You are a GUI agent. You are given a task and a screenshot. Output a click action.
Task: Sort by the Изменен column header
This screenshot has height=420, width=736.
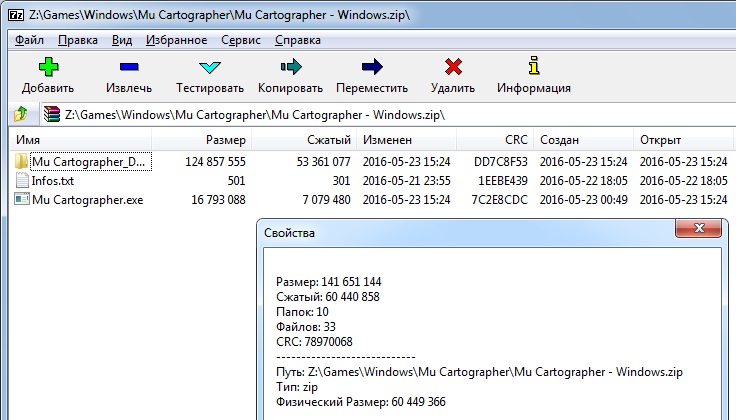(406, 140)
